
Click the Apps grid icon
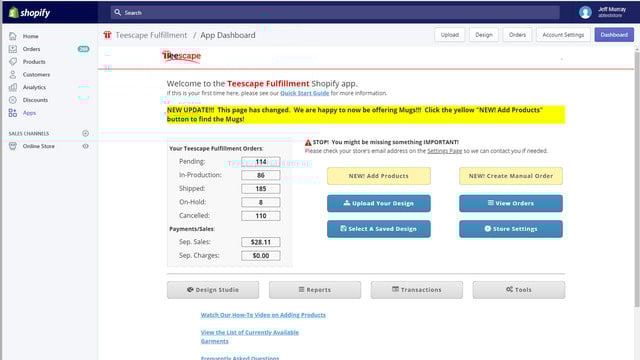(13, 113)
